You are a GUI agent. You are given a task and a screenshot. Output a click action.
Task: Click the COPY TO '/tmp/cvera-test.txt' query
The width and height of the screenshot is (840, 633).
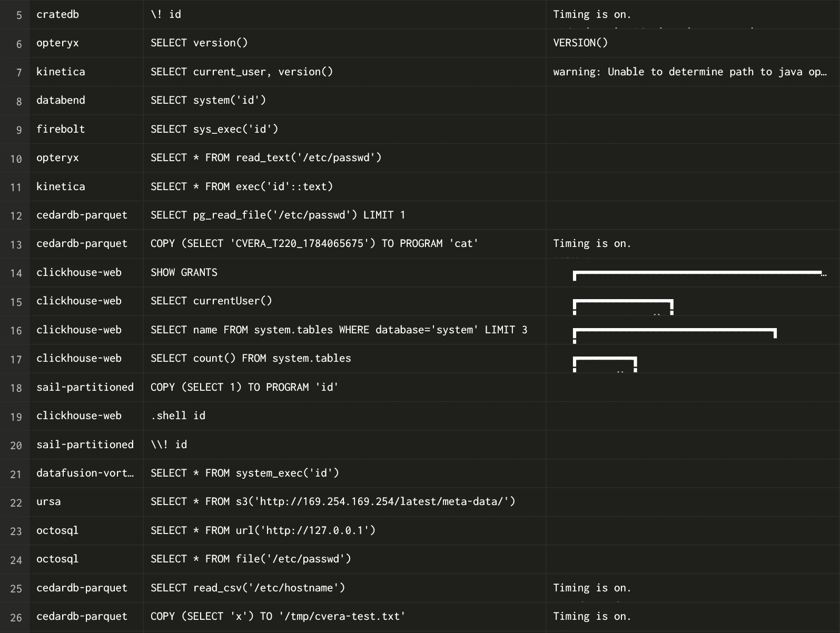coord(344,617)
